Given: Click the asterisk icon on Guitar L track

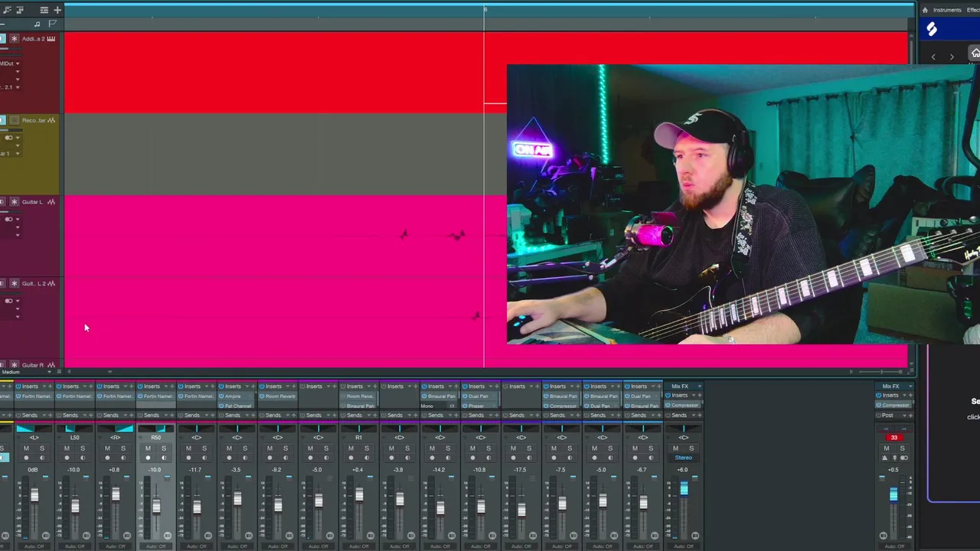Looking at the screenshot, I should tap(15, 202).
